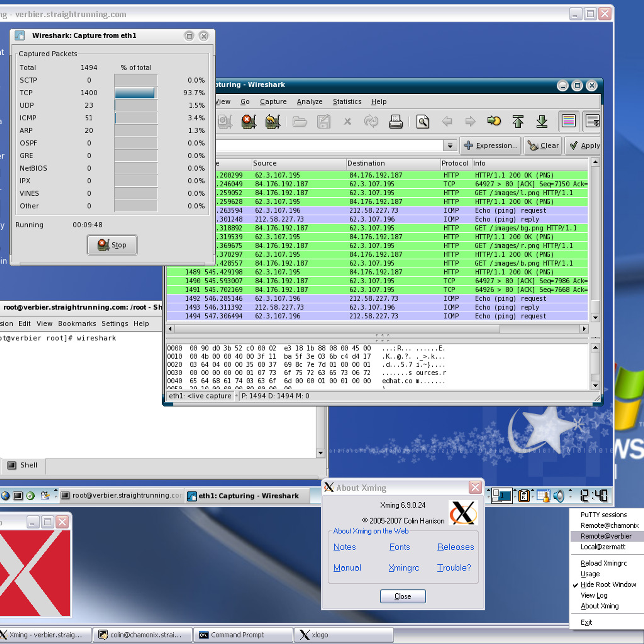
Task: Jump to the last packet icon
Action: click(x=542, y=121)
